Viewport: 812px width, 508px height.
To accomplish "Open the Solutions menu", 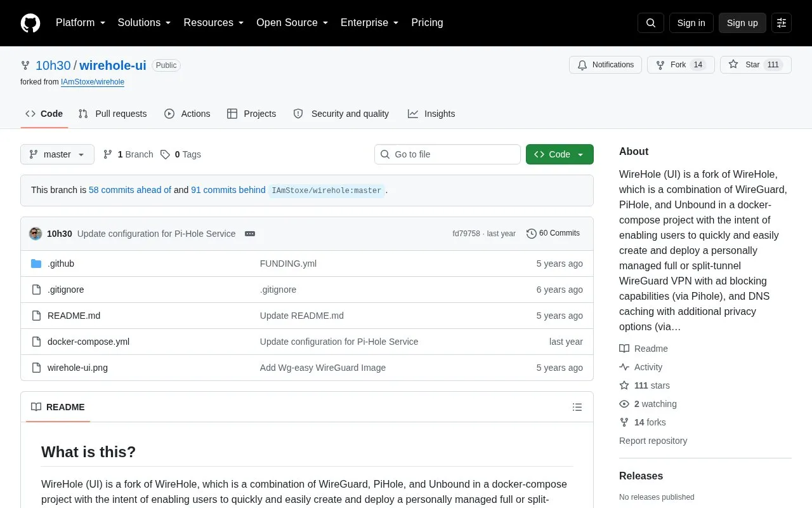I will click(145, 23).
